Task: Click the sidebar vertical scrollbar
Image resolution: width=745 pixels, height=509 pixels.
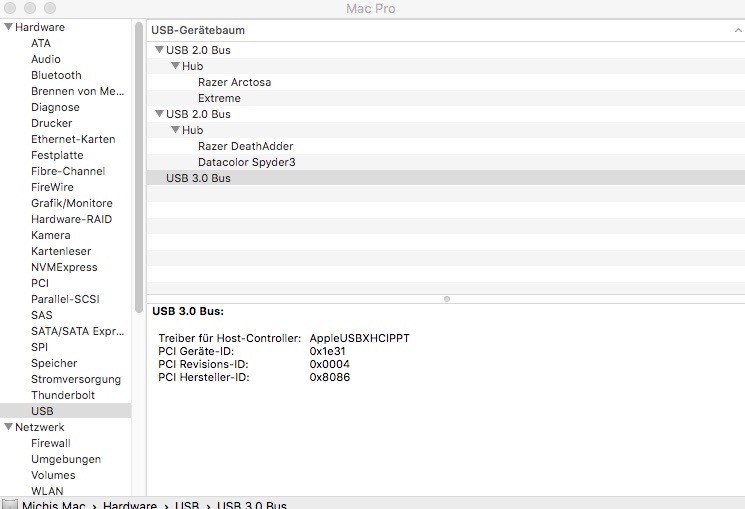Action: [139, 167]
